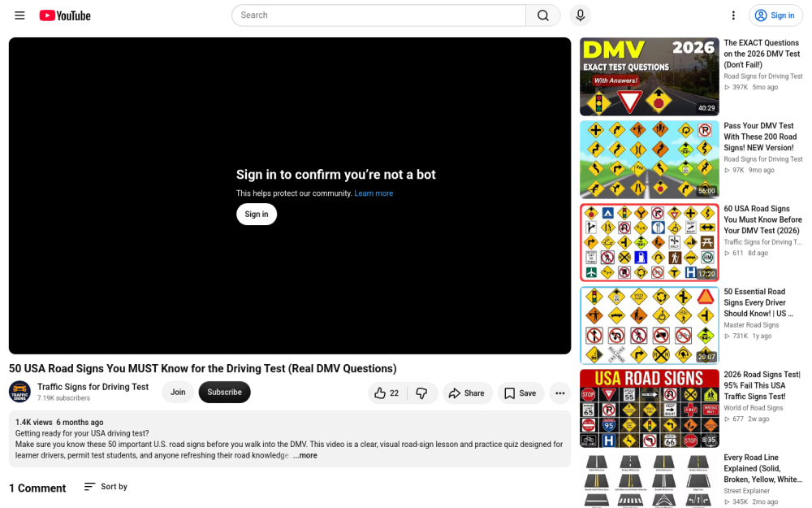Click the magnifier search button

click(542, 15)
